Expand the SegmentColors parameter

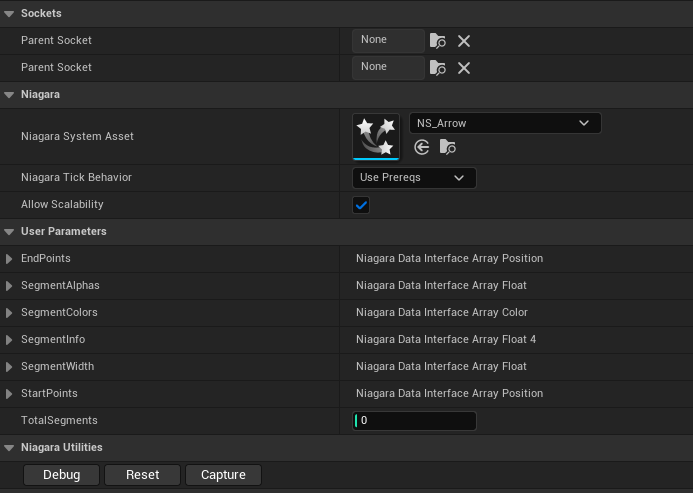[x=9, y=313]
